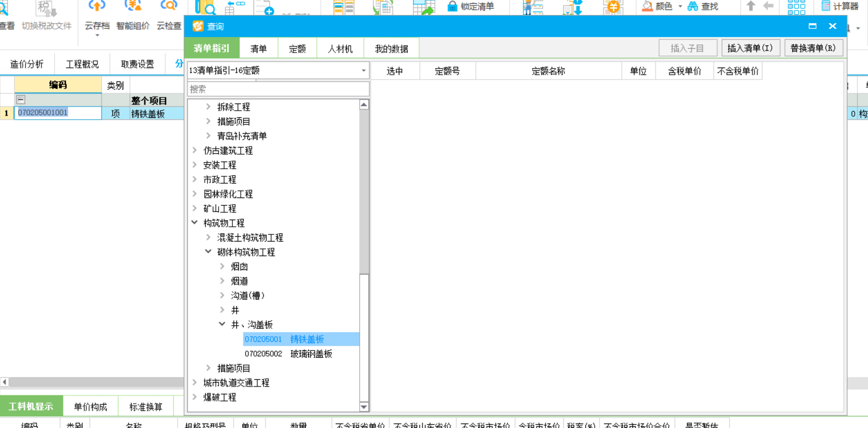Click the 云存档 cloud archive icon

(x=97, y=7)
